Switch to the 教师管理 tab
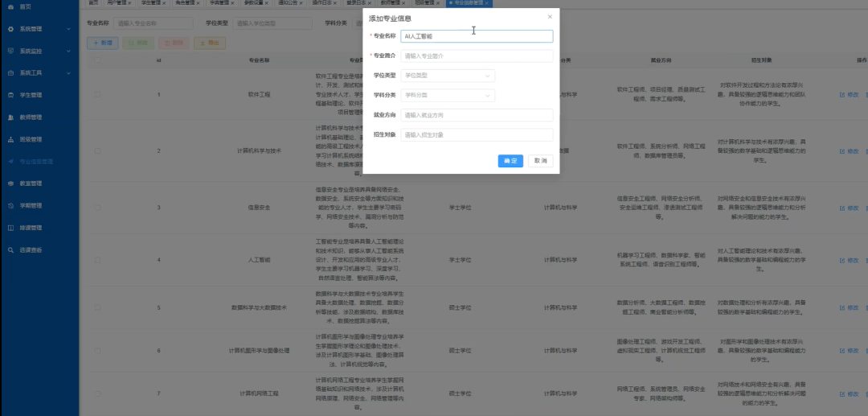868x416 pixels. point(390,2)
